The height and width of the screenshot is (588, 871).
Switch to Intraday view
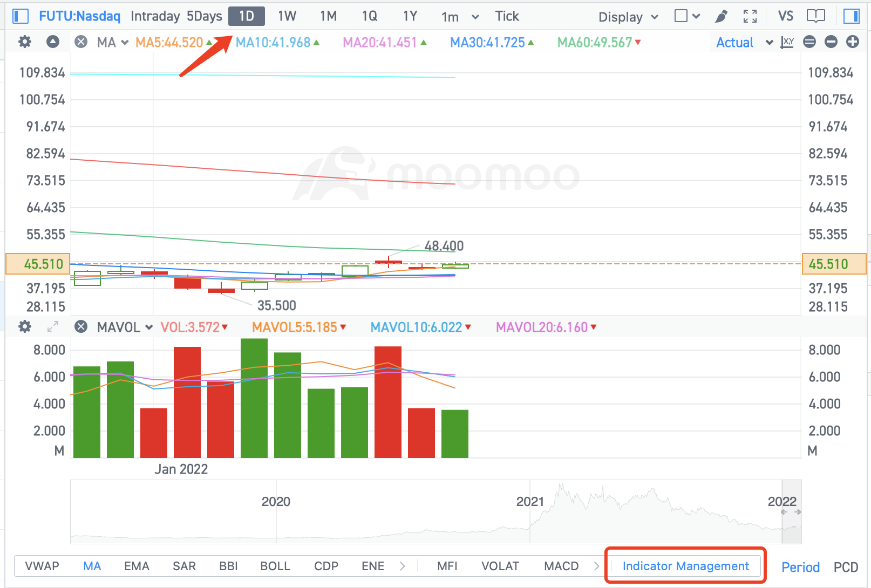[x=155, y=16]
